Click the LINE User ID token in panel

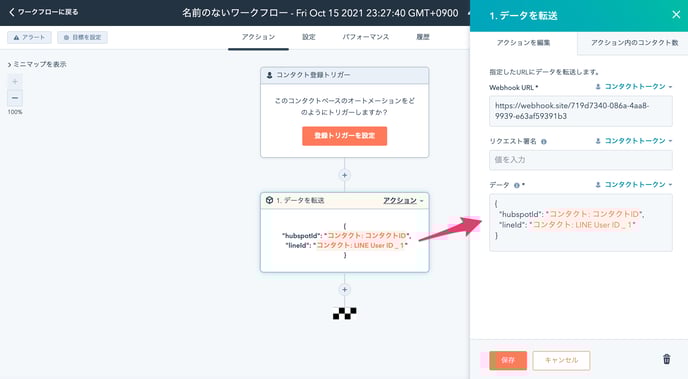click(x=582, y=225)
